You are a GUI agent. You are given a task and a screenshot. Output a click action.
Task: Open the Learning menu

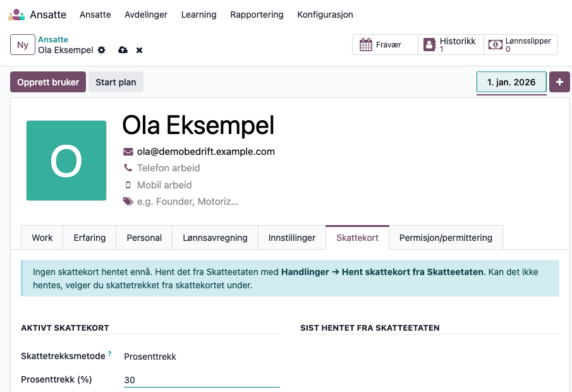click(199, 15)
